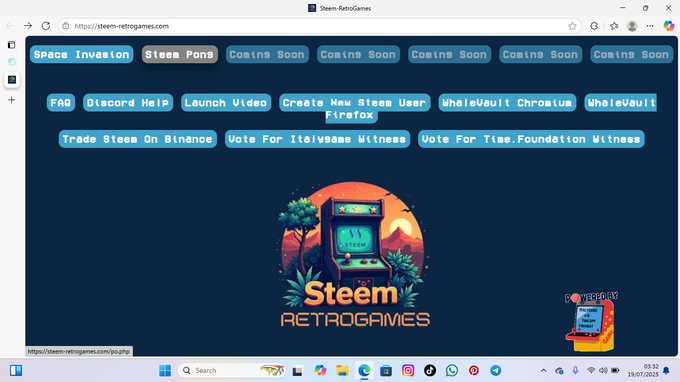Open a new tab with plus
The image size is (680, 382).
coord(12,100)
